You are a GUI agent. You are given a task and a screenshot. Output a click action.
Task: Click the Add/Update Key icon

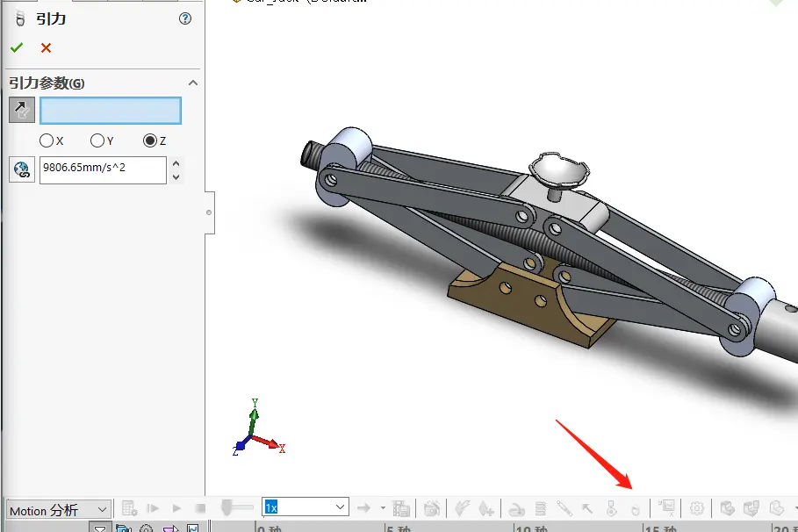pos(486,508)
